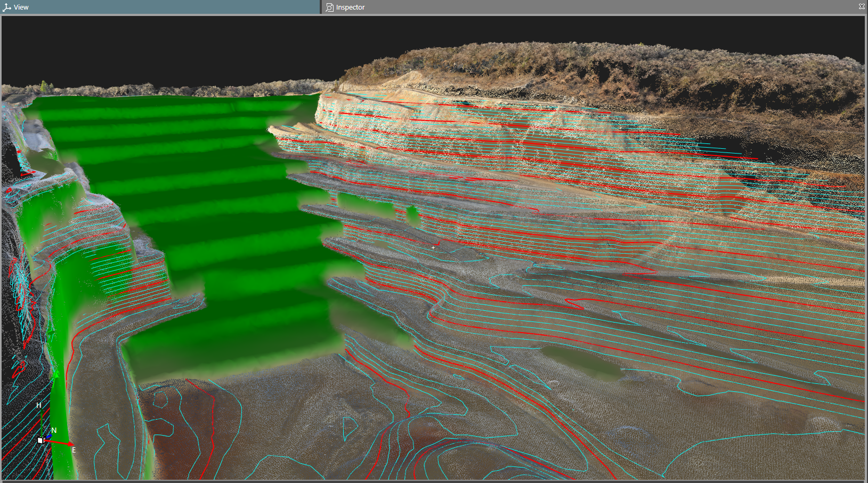Click the Inspector tab's document icon
This screenshot has width=868, height=483.
point(330,7)
